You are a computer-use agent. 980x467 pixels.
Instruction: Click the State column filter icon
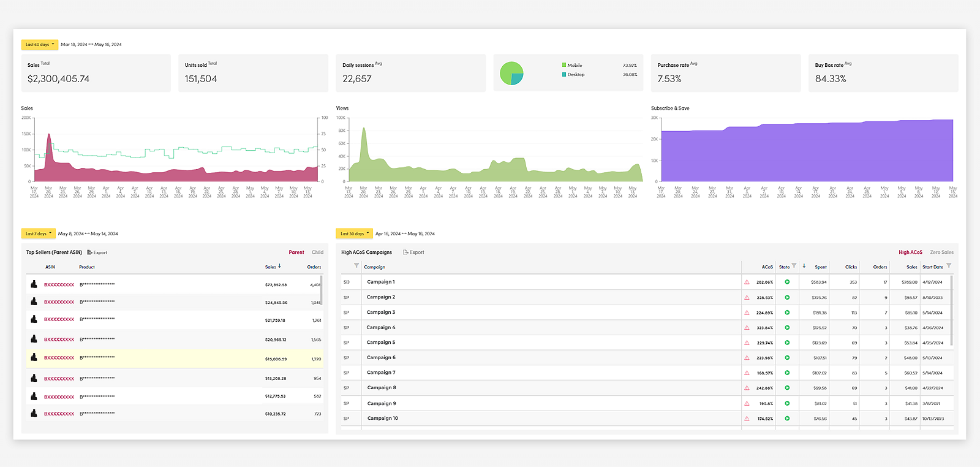click(x=794, y=266)
